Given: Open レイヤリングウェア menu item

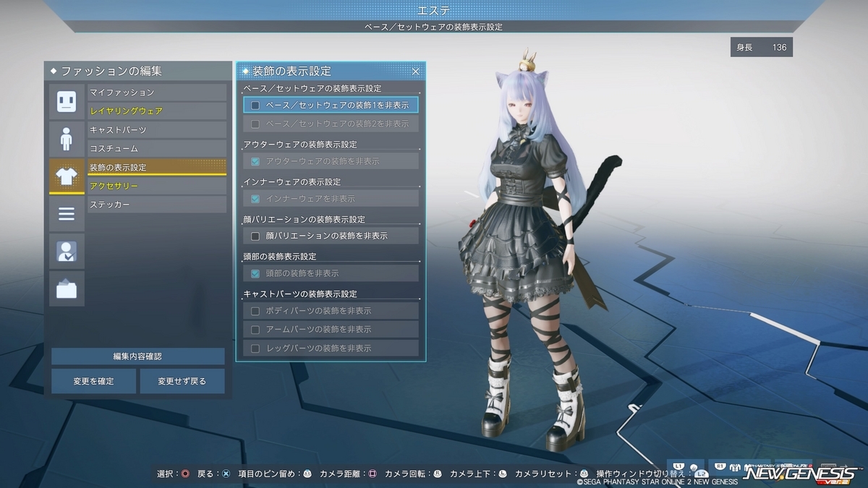Looking at the screenshot, I should coord(157,111).
